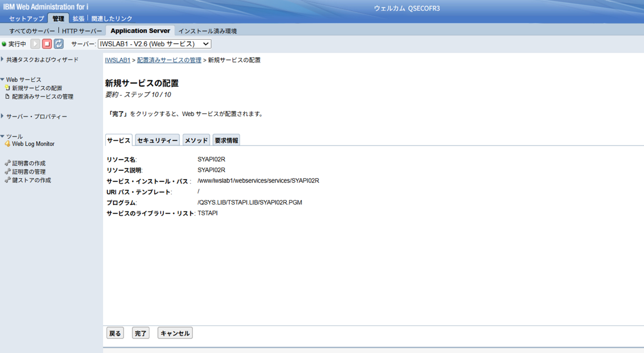Open the HTTP サーバー tab

pos(82,31)
